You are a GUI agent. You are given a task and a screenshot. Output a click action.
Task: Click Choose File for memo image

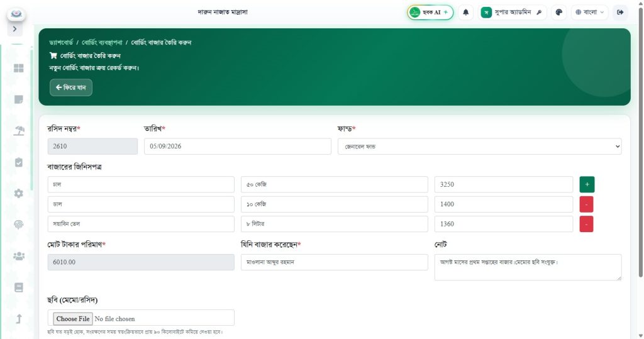tap(73, 319)
